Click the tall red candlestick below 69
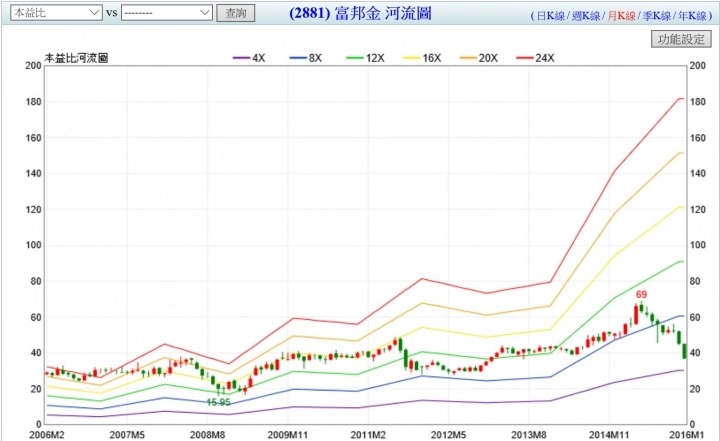Viewport: 720px width, 441px height. tap(636, 315)
